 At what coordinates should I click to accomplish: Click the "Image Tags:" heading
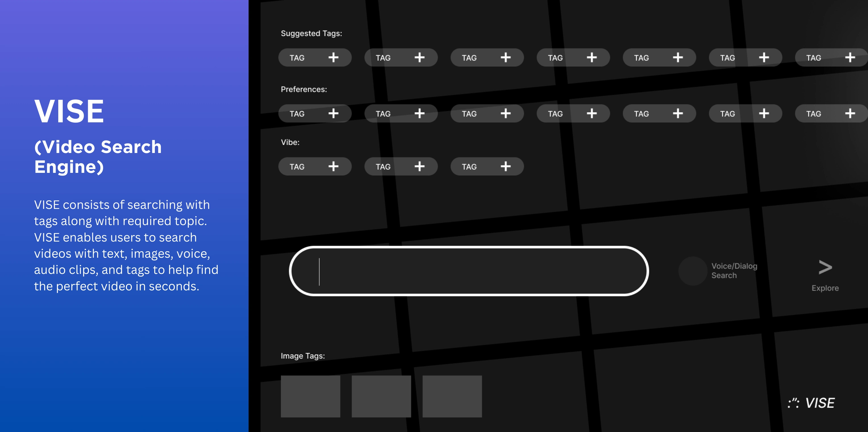(x=303, y=356)
